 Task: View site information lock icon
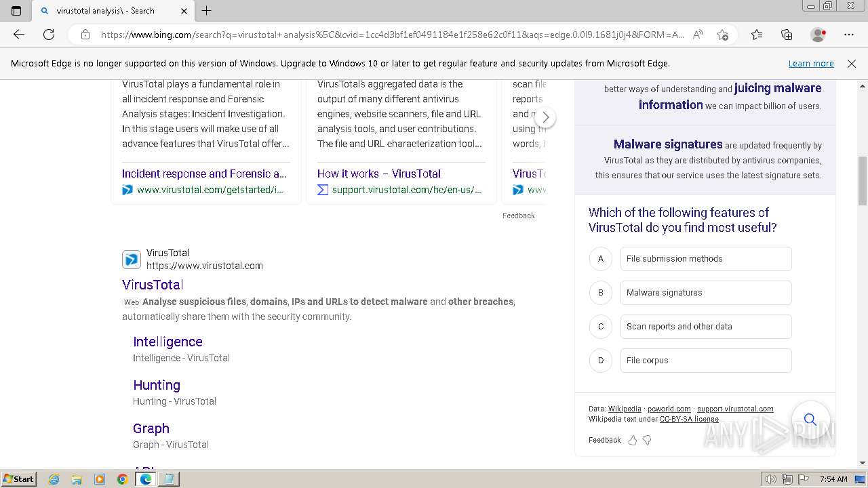85,35
